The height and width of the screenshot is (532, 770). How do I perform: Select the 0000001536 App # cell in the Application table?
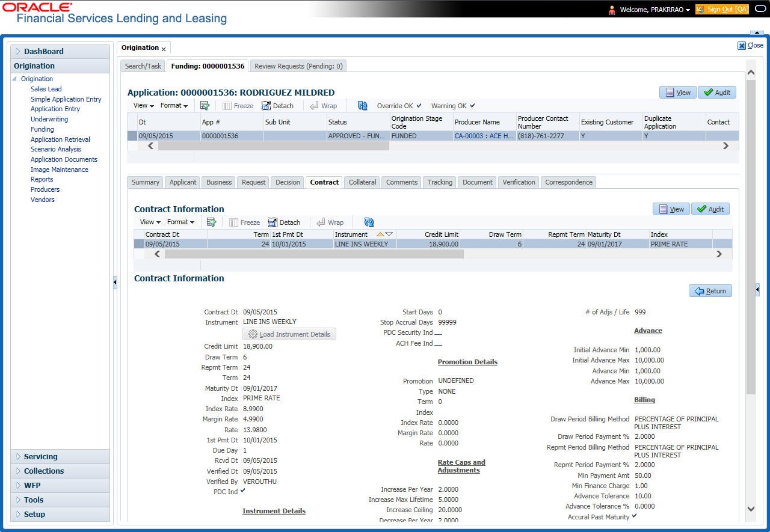coord(232,136)
